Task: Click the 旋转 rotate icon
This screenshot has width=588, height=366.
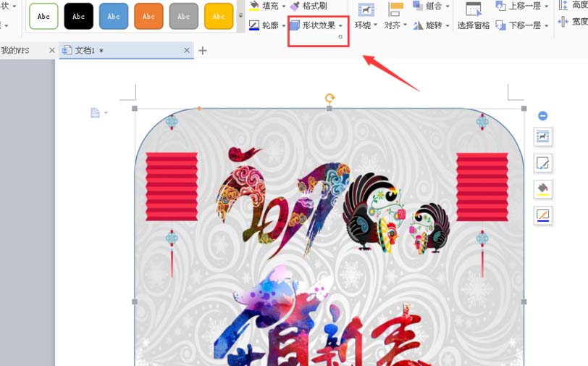Action: pos(418,25)
